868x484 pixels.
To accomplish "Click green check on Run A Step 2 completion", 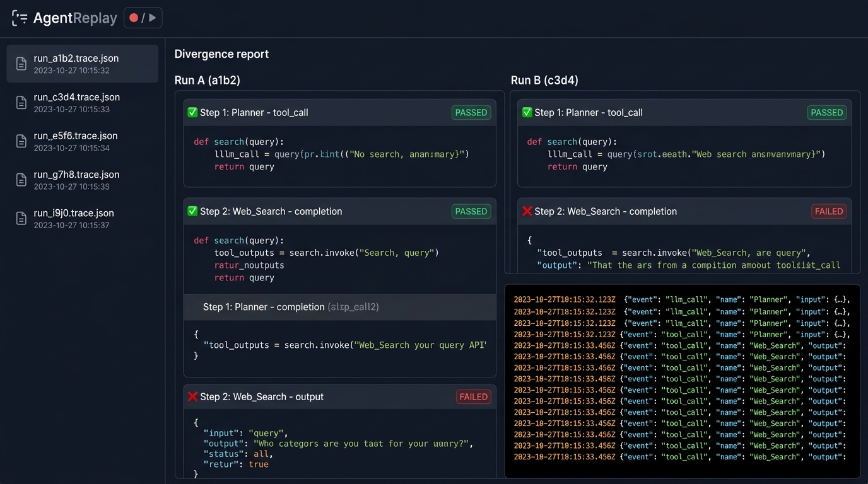I will click(192, 211).
